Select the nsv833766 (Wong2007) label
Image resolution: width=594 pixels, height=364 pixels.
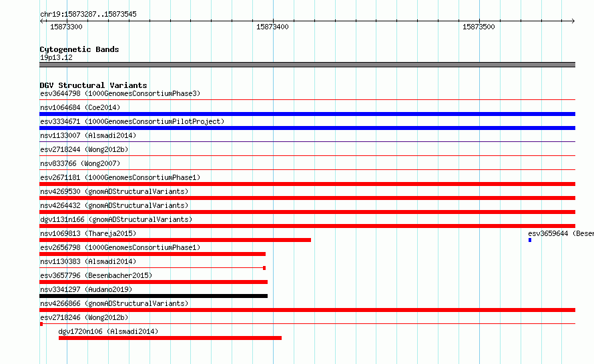[80, 163]
